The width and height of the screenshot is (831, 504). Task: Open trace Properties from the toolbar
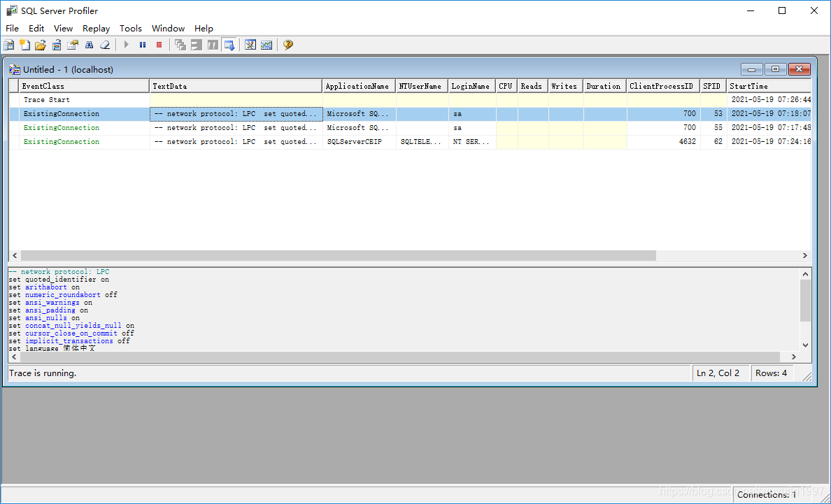click(x=73, y=45)
